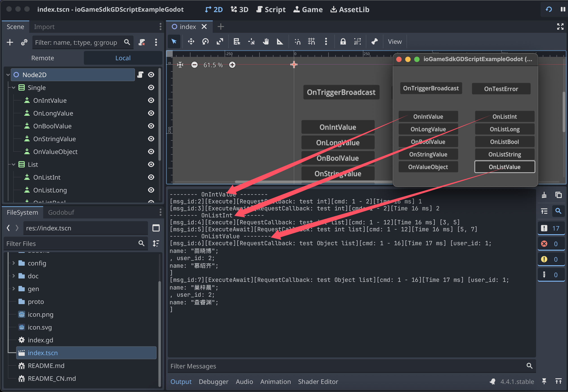This screenshot has width=568, height=392.
Task: Collapse the List node group
Action: 14,165
